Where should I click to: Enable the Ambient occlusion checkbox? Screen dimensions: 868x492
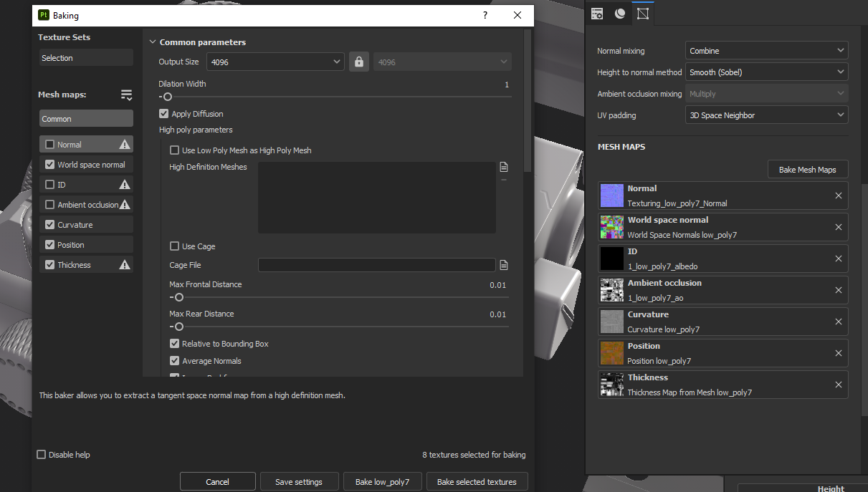pyautogui.click(x=49, y=205)
